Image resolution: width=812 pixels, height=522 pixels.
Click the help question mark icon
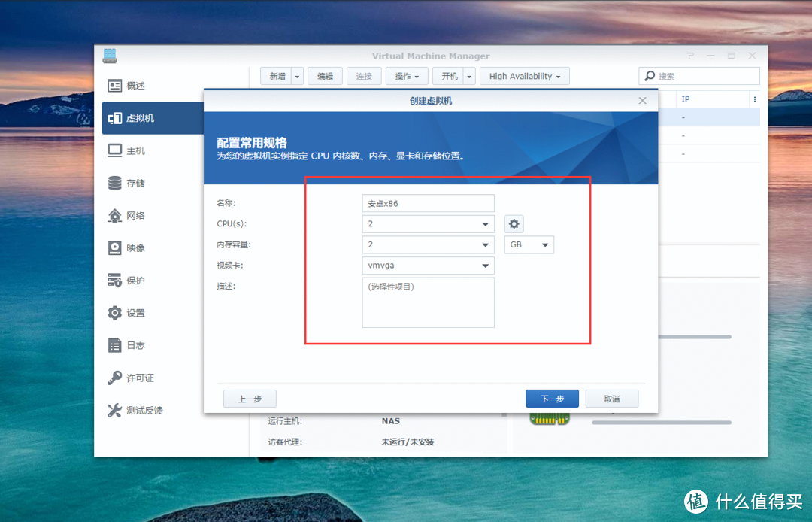click(x=690, y=56)
